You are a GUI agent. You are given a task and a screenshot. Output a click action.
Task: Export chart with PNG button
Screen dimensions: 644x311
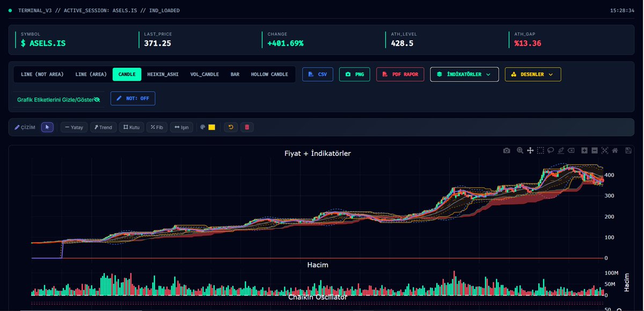[x=355, y=74]
